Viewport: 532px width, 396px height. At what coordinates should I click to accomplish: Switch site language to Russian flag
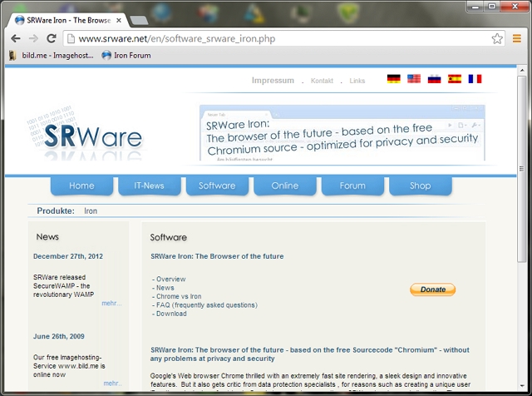point(434,79)
